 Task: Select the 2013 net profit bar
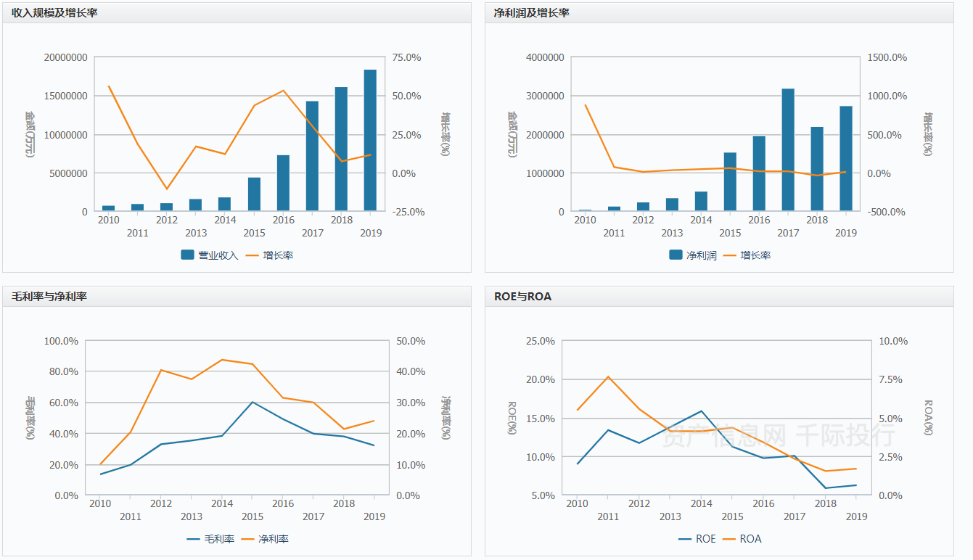click(x=672, y=205)
